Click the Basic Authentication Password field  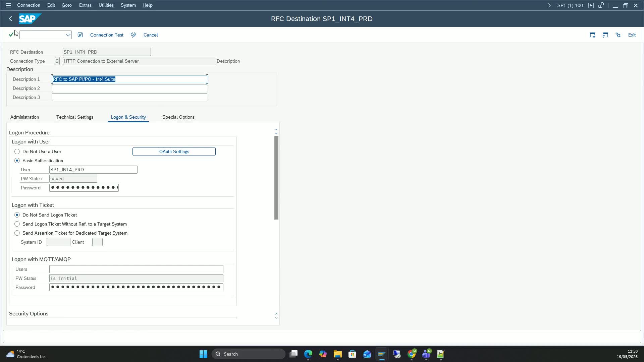84,188
